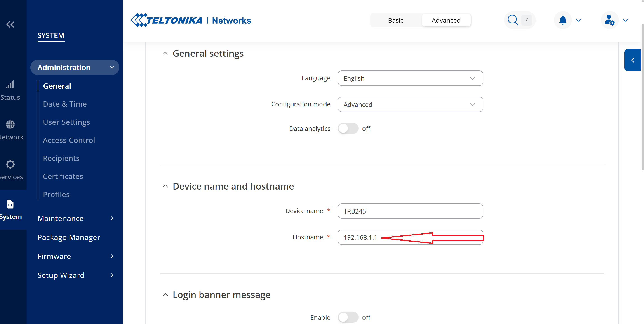Switch to Basic mode tab

(395, 20)
